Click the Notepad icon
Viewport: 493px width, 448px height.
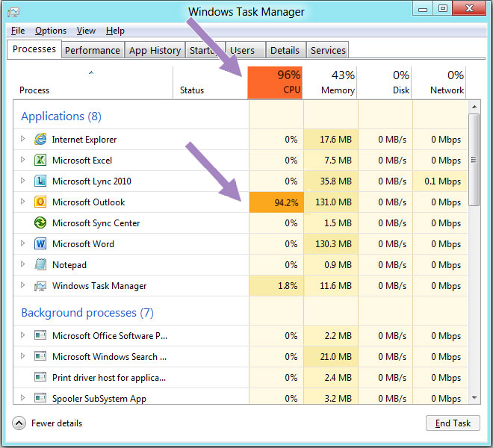click(40, 265)
